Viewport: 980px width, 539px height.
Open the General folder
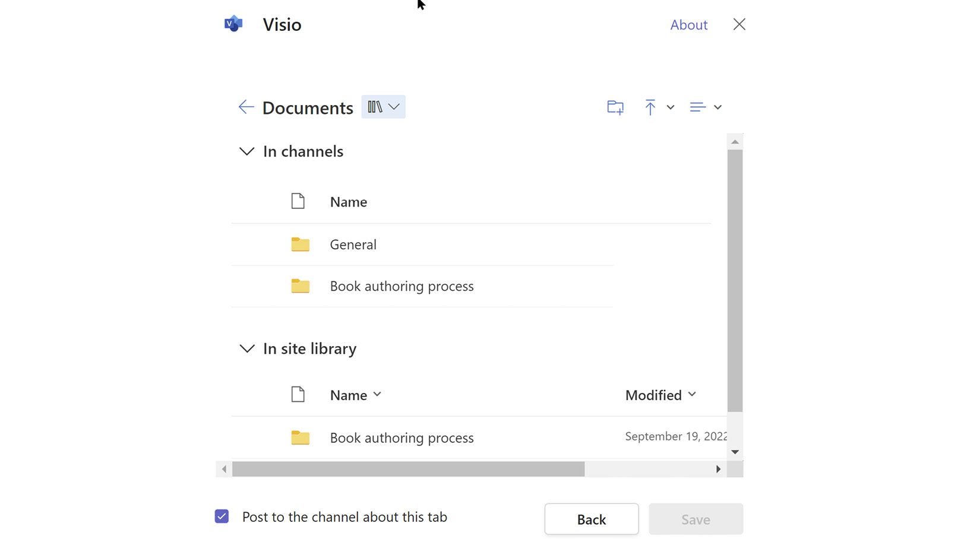tap(353, 245)
